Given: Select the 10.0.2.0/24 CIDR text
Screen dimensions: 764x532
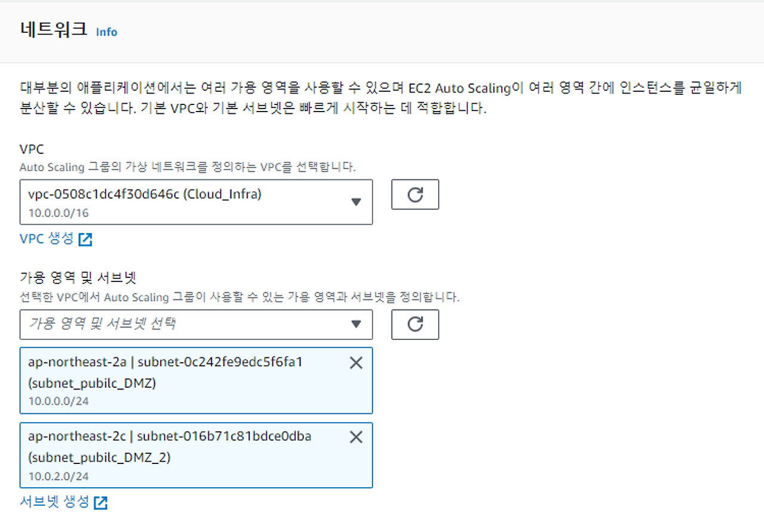Looking at the screenshot, I should pos(58,477).
